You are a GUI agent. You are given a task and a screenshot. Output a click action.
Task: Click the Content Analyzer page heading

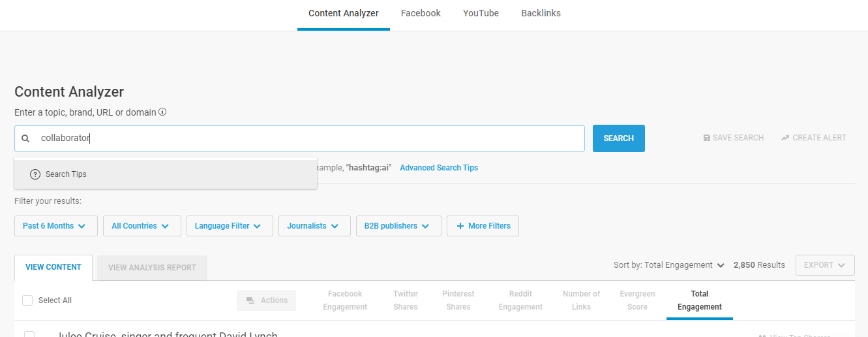(x=69, y=92)
